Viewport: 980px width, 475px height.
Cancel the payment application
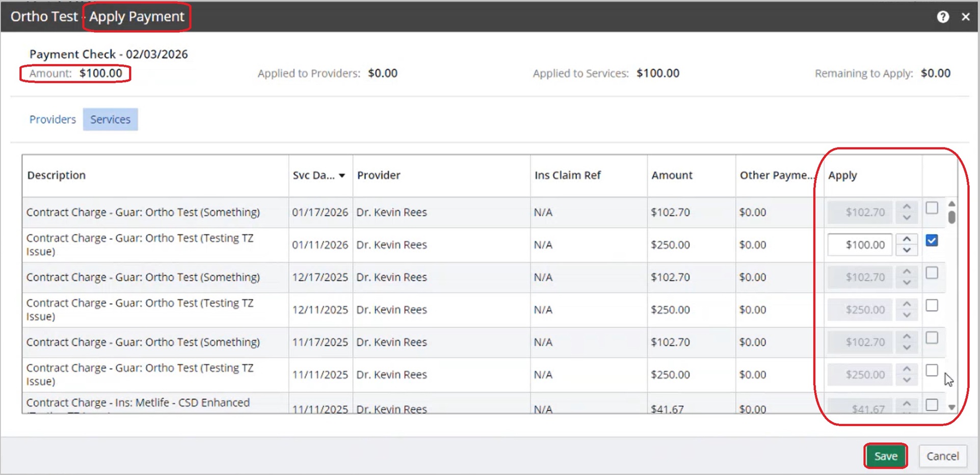coord(942,456)
